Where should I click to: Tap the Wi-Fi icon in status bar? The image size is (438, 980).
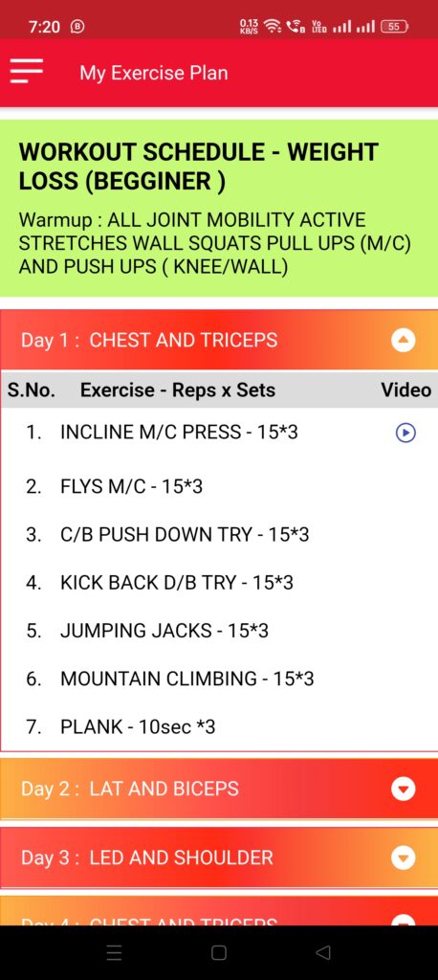pyautogui.click(x=272, y=26)
